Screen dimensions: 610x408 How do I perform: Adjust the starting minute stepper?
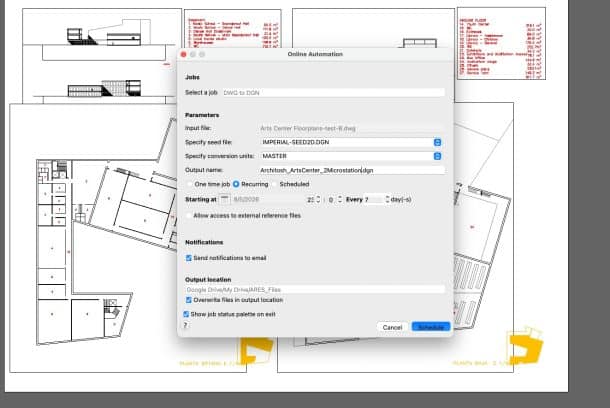coord(340,200)
